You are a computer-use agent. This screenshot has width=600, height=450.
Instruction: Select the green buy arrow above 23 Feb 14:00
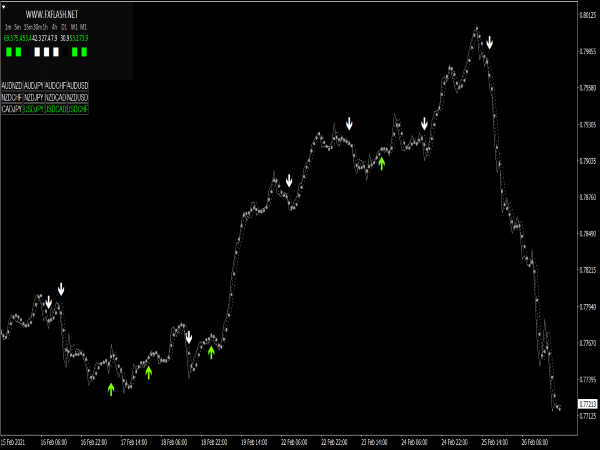point(382,163)
